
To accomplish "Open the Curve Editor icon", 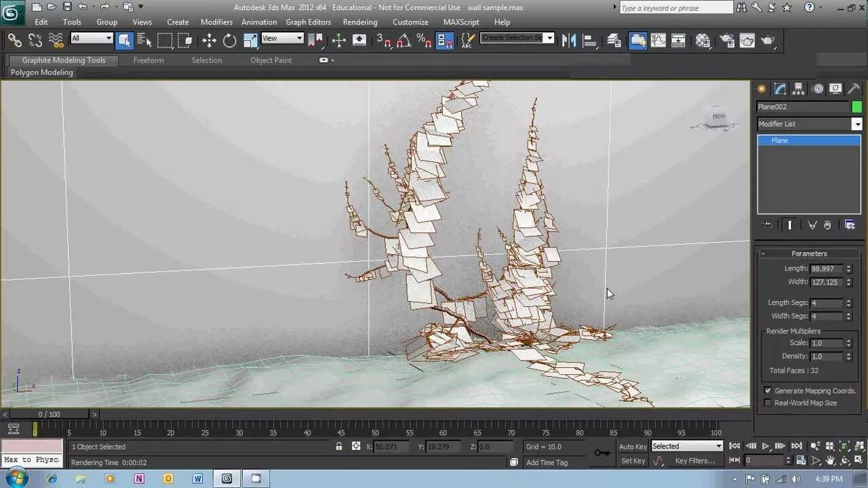I will 658,41.
